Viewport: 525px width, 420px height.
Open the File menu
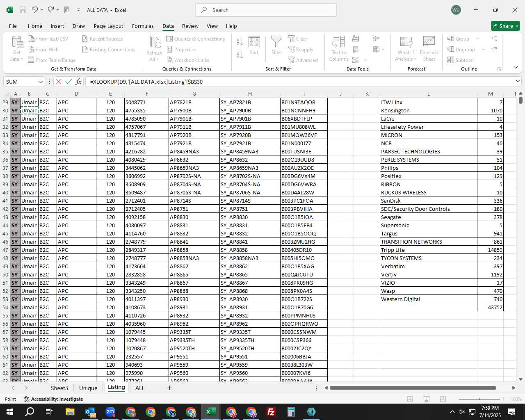[x=13, y=26]
